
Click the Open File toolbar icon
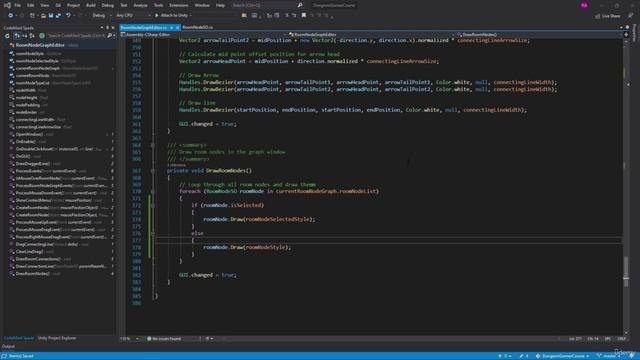coord(43,16)
